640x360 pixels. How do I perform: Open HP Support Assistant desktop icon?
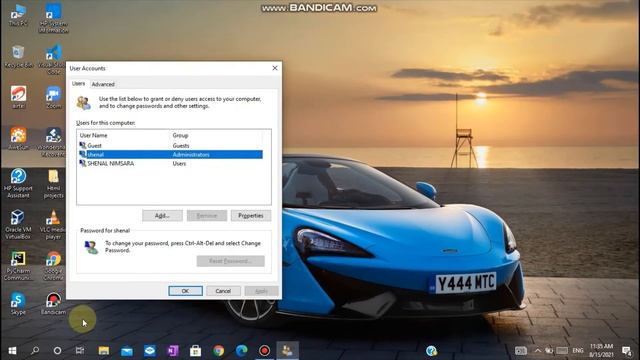point(18,183)
